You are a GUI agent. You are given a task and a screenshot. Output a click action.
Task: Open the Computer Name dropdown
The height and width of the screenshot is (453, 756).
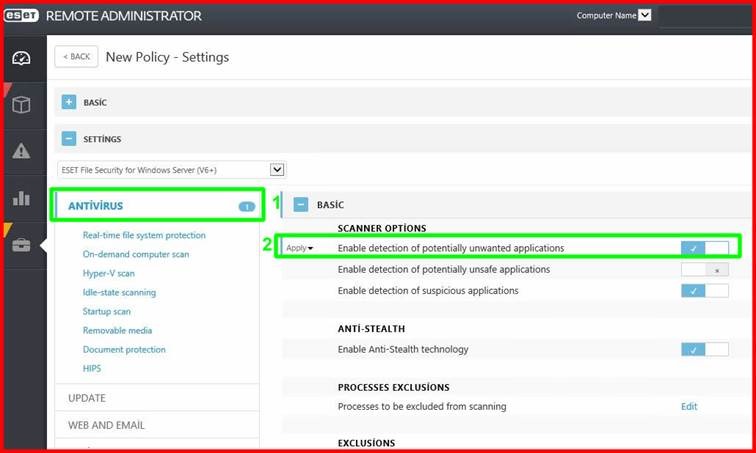(645, 15)
